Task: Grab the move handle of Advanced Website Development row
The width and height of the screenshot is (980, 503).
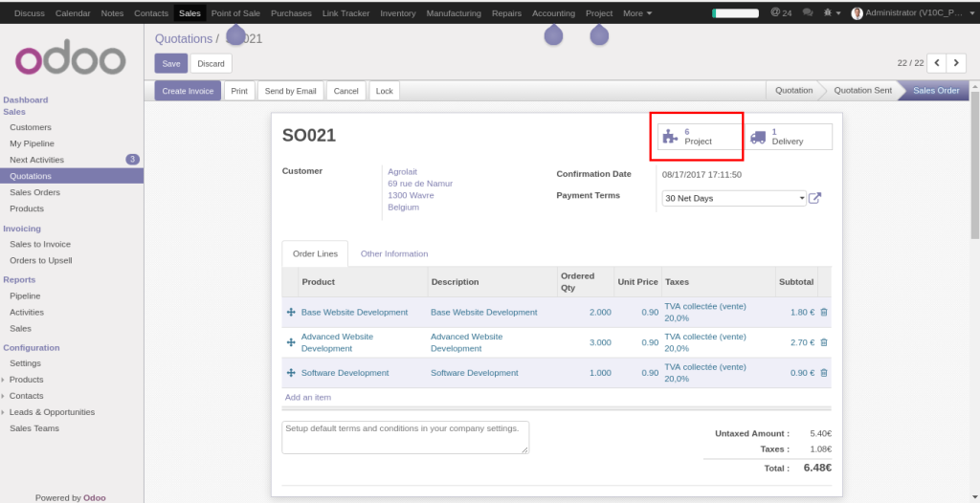Action: pyautogui.click(x=291, y=342)
